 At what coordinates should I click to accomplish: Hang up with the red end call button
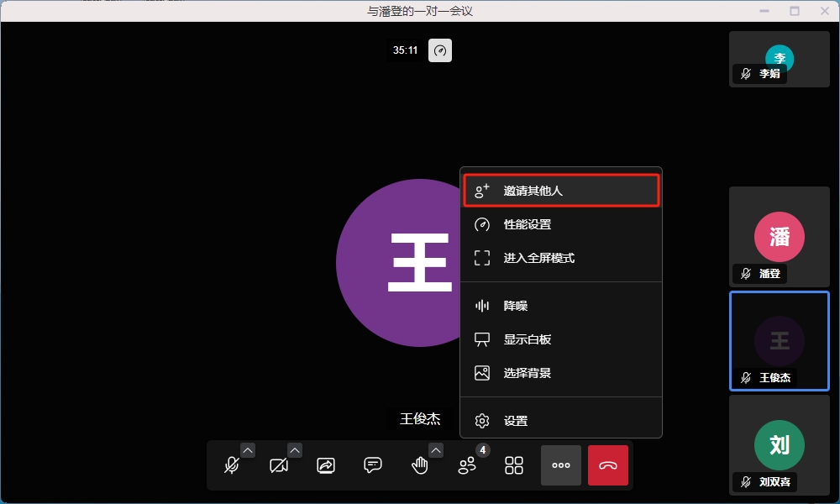pyautogui.click(x=608, y=465)
